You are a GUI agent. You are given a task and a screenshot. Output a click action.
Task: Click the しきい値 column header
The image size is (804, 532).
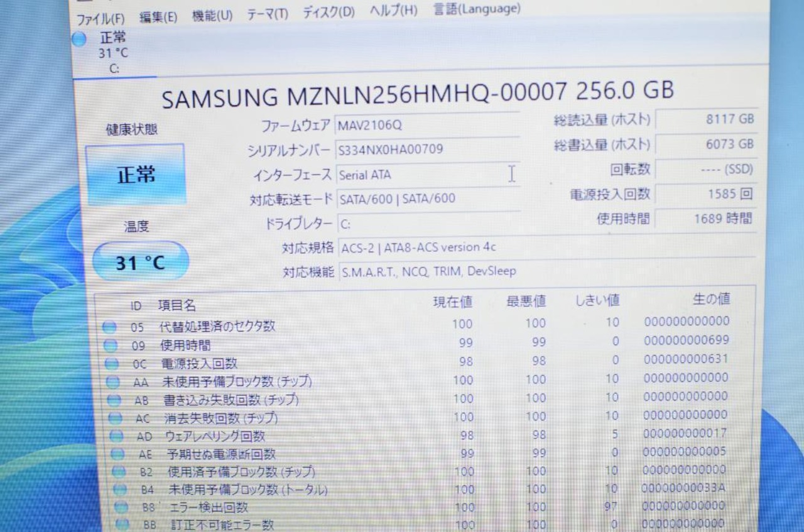[597, 300]
